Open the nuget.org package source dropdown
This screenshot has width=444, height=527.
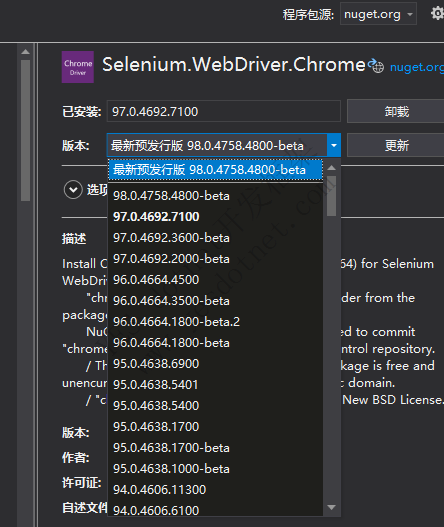[378, 14]
